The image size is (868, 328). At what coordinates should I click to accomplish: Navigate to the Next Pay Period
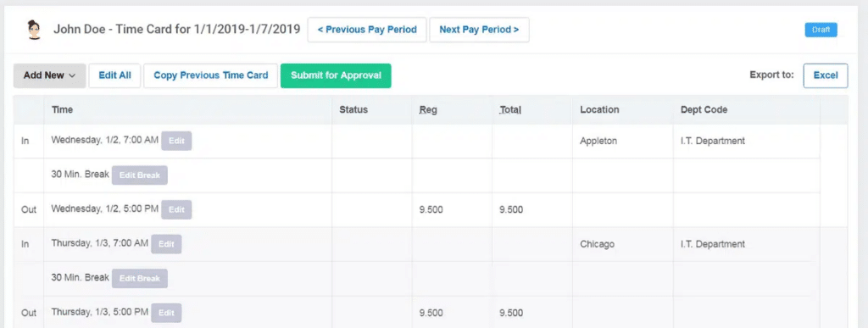479,30
